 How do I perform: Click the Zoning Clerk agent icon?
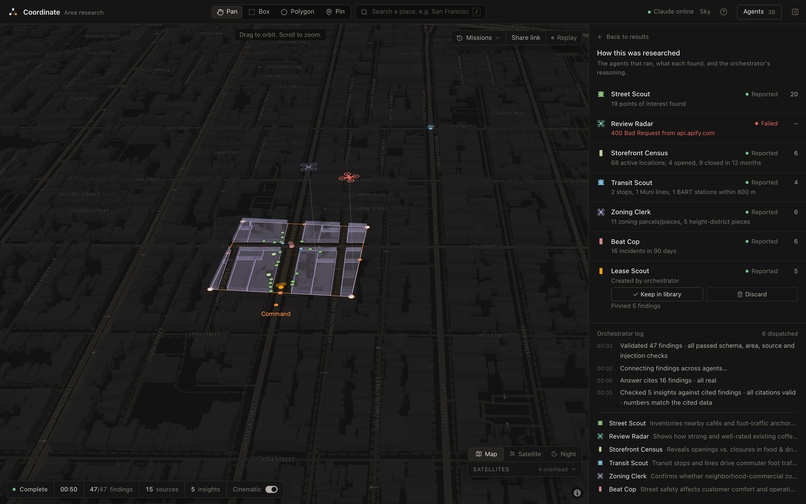600,212
